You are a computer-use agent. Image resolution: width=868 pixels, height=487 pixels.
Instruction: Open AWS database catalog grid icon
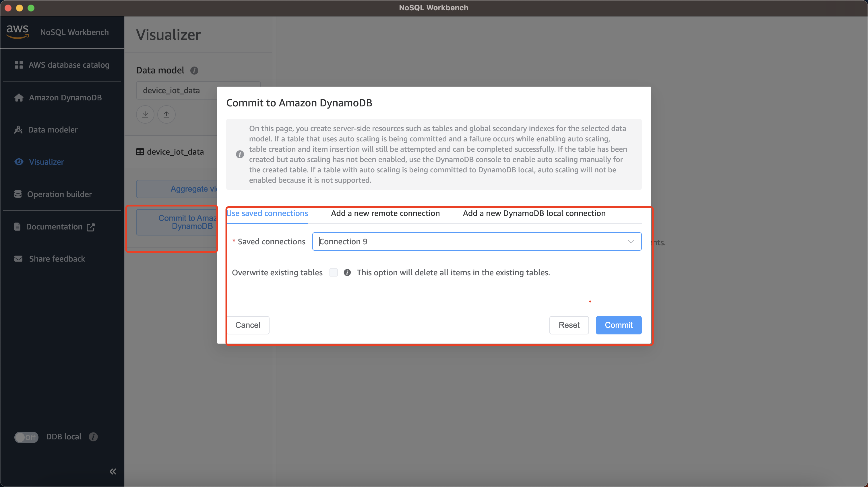19,65
